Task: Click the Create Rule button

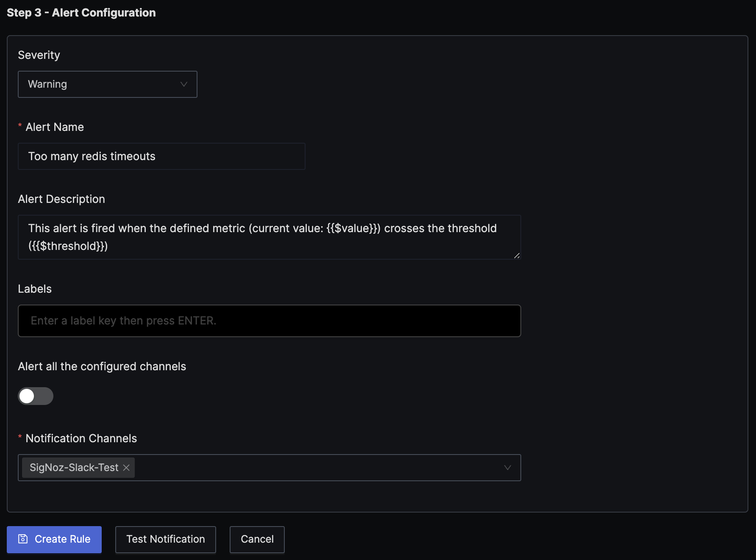Action: (54, 539)
